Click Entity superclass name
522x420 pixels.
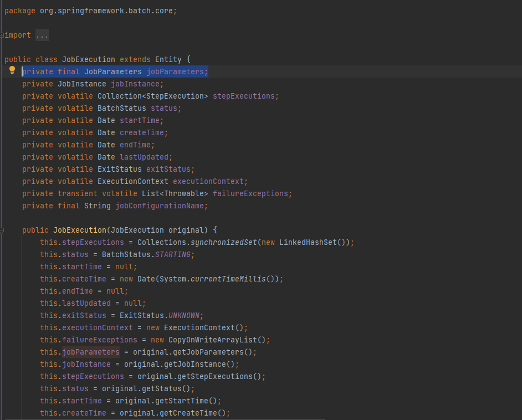tap(168, 60)
